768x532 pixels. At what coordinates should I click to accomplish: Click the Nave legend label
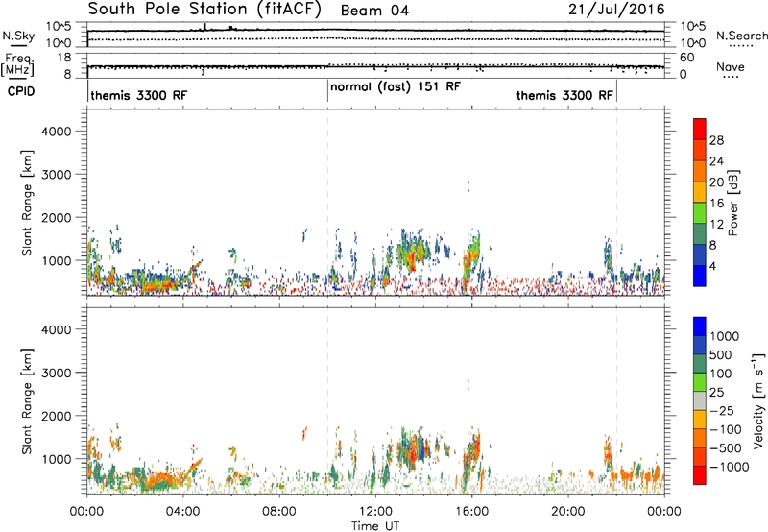tap(731, 66)
